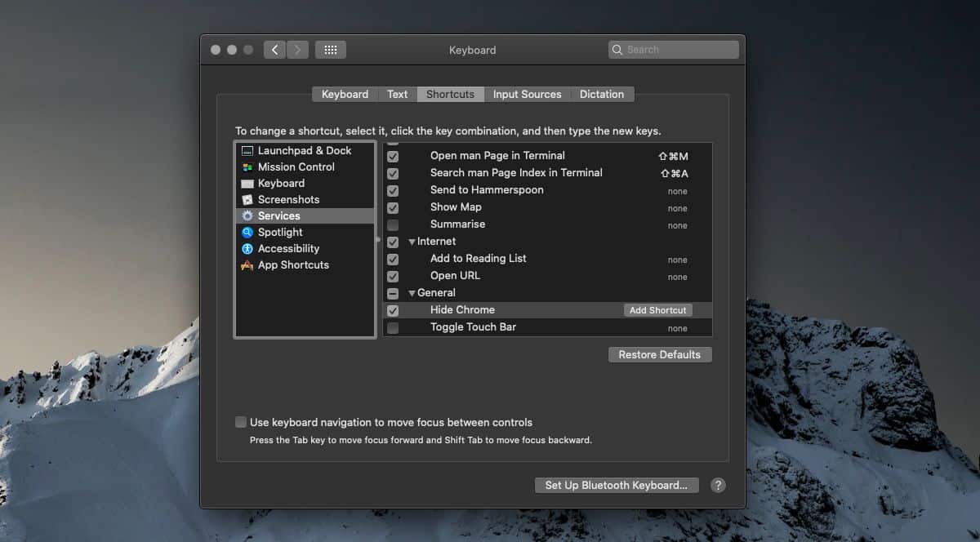Click the Services gear icon
The width and height of the screenshot is (980, 542).
(x=247, y=216)
